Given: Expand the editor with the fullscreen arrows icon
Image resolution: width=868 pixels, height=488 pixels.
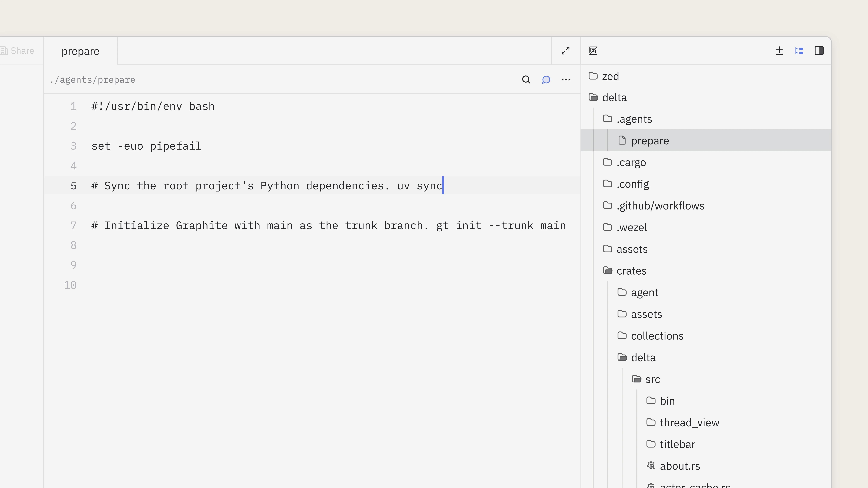Looking at the screenshot, I should tap(566, 51).
